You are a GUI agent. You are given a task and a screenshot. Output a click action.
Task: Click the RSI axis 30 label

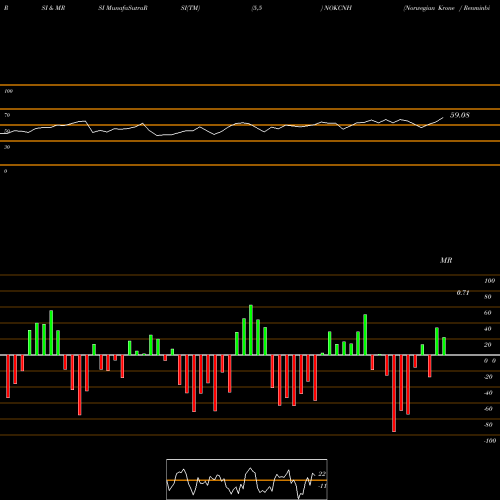coord(7,147)
